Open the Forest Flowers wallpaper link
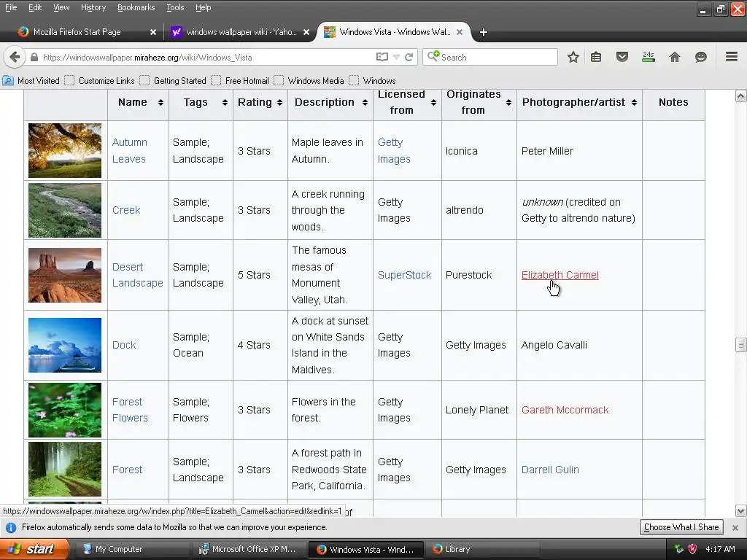 tap(130, 410)
